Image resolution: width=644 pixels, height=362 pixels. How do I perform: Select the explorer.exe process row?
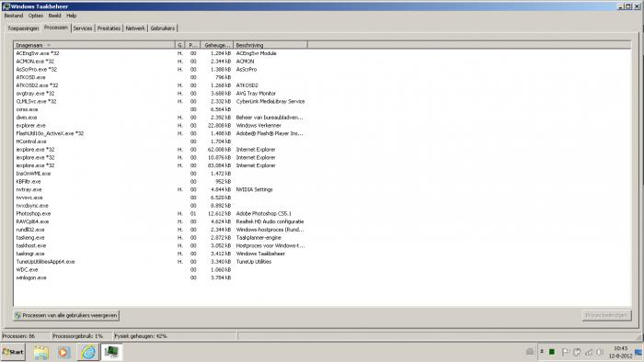tap(161, 126)
